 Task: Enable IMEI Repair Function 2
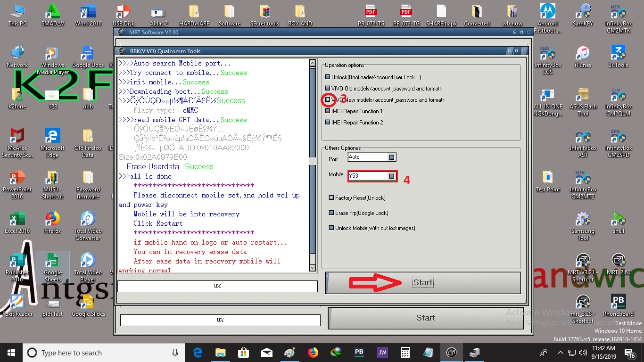[x=328, y=123]
